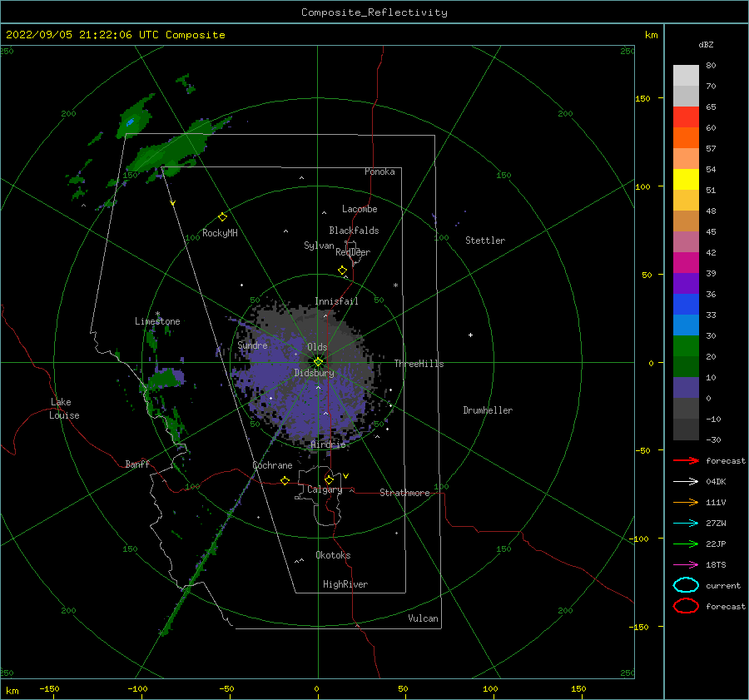Click the yellow diamond marker near RedDeer

coord(343,271)
